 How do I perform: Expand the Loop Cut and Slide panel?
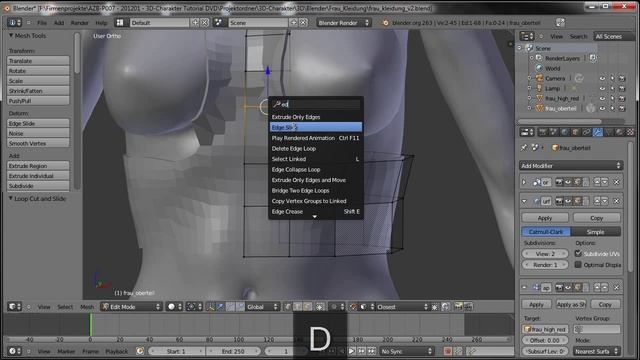coord(11,198)
